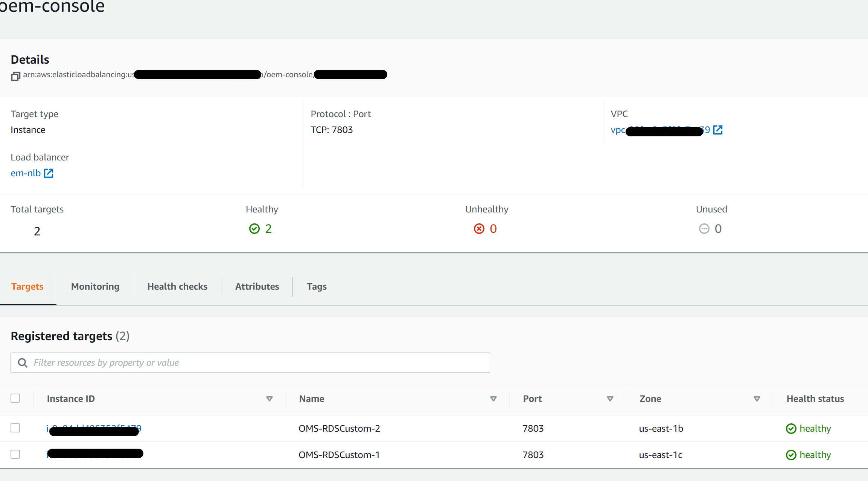This screenshot has width=868, height=481.
Task: Click the Port column sort arrow
Action: coord(610,399)
